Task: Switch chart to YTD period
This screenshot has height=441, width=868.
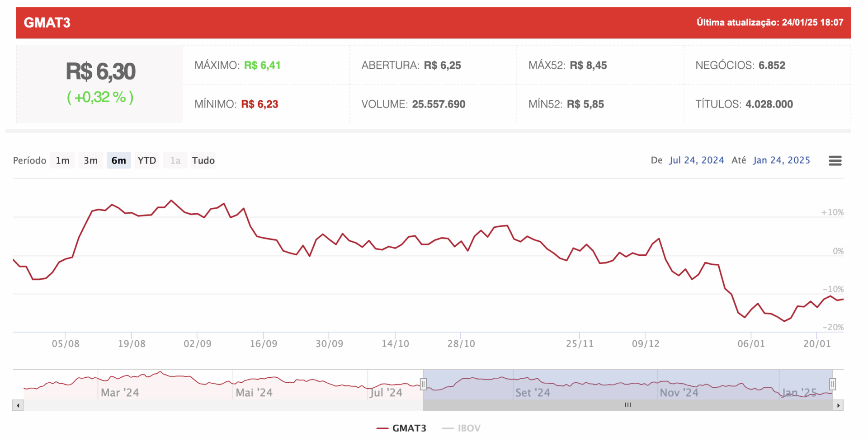Action: (147, 160)
